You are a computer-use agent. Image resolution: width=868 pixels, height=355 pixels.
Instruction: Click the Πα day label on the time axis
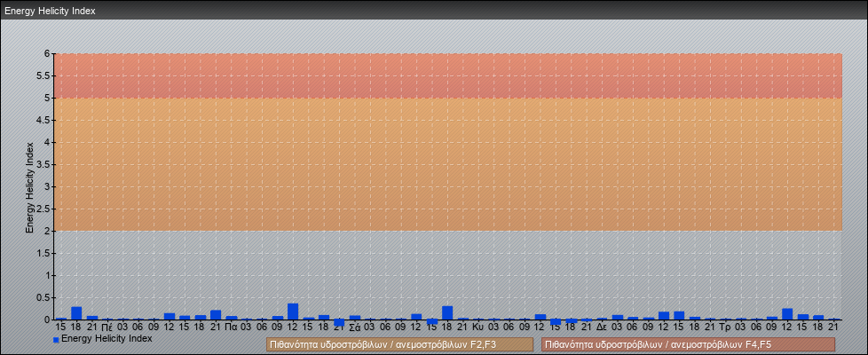pyautogui.click(x=232, y=327)
